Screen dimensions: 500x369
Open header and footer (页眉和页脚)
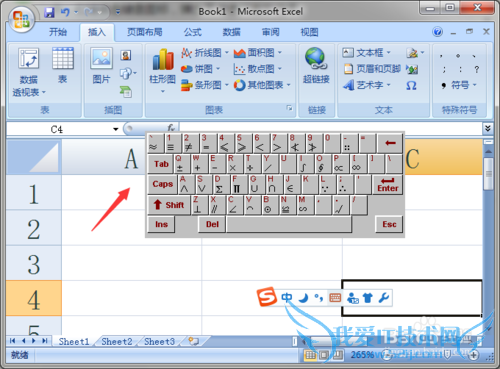coord(372,69)
